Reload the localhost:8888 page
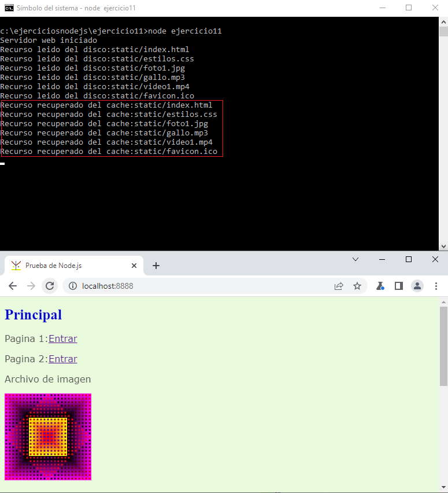The height and width of the screenshot is (493, 448). coord(50,286)
